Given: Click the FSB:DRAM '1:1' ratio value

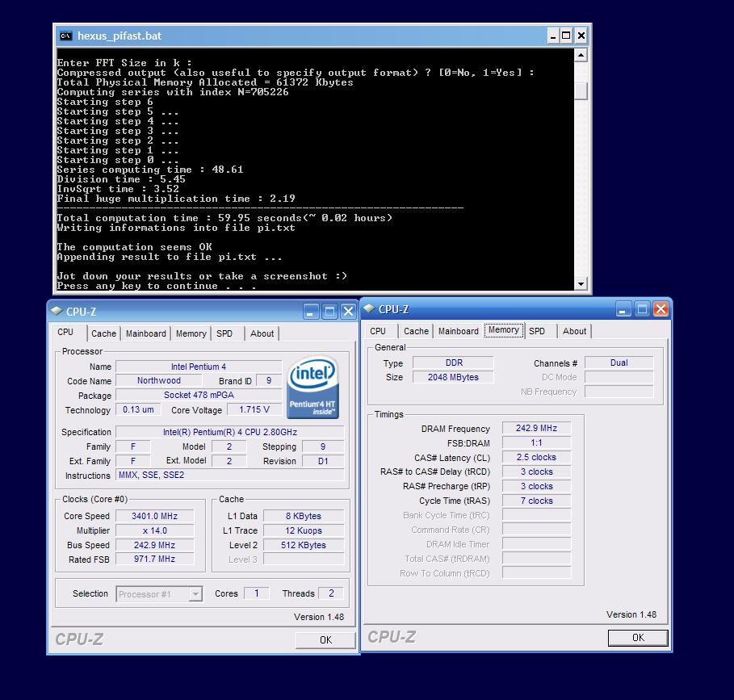Looking at the screenshot, I should click(536, 442).
